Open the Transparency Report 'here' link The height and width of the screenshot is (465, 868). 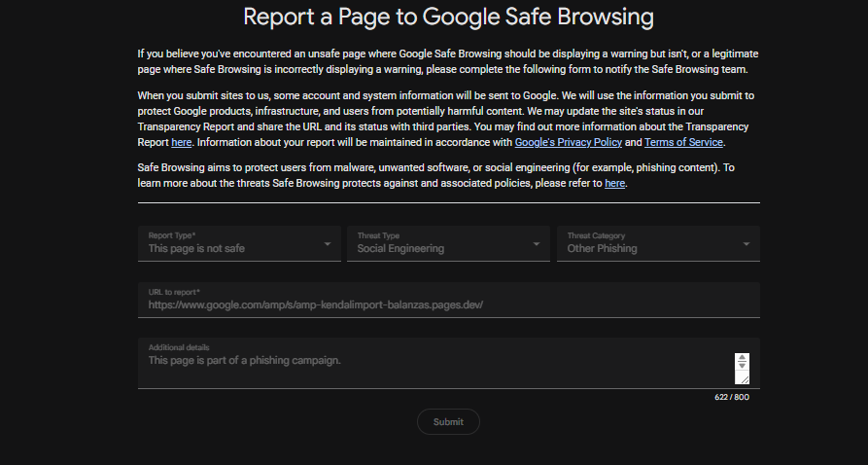coord(181,142)
